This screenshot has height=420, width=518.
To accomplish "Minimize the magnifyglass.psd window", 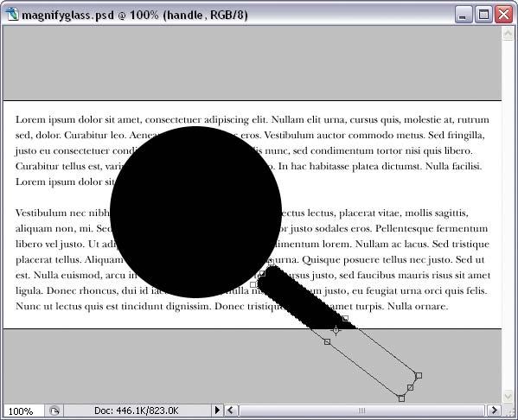I will (464, 15).
